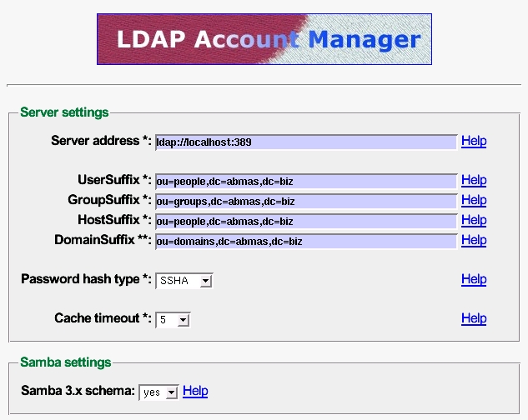The height and width of the screenshot is (420, 528).
Task: View Help for GroupSuffix
Action: click(x=473, y=200)
